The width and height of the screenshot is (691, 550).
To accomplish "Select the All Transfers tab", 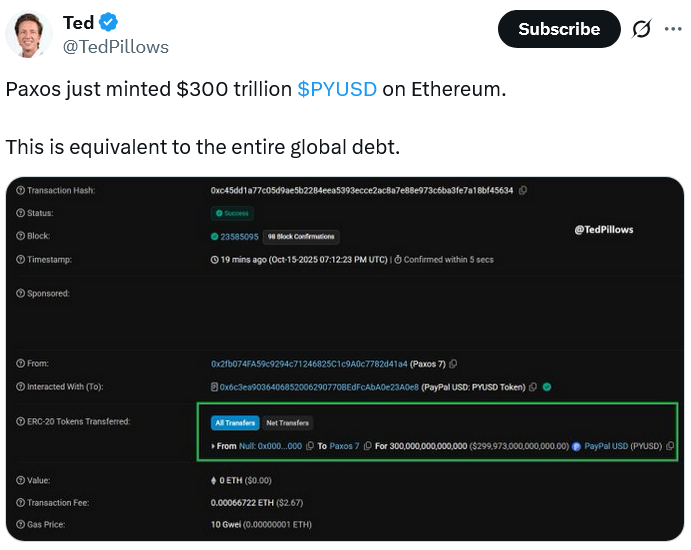I will [x=235, y=423].
